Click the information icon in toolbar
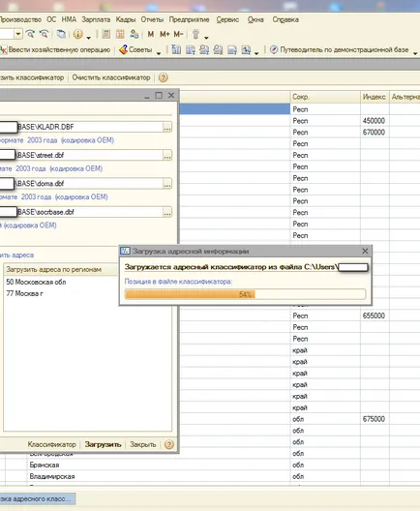 [x=77, y=34]
